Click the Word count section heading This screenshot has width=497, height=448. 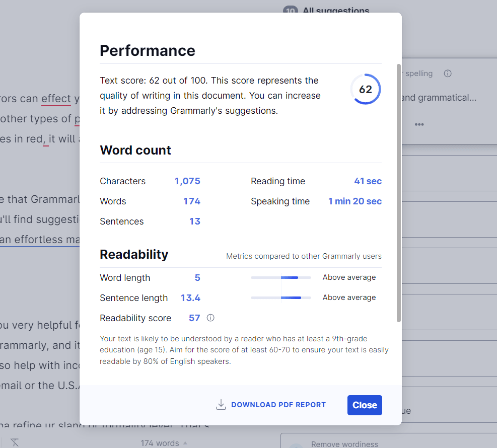[x=135, y=150]
